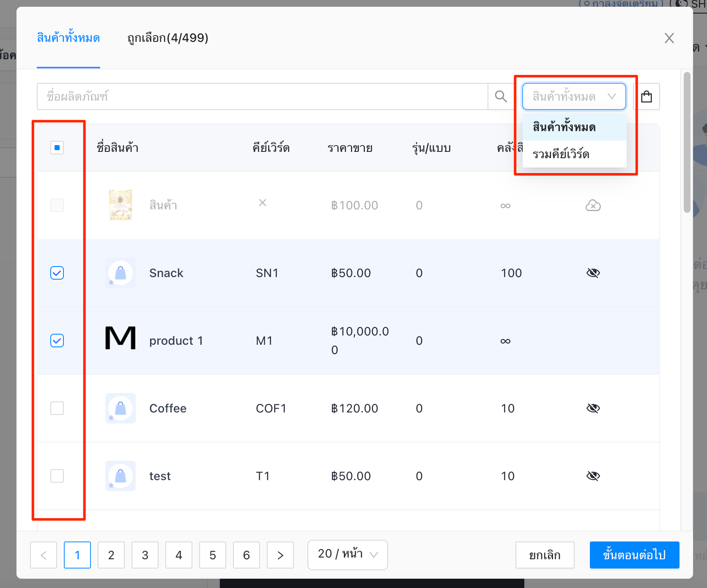The image size is (707, 588).
Task: Click the disabled สินค้า row checkbox
Action: click(x=57, y=205)
